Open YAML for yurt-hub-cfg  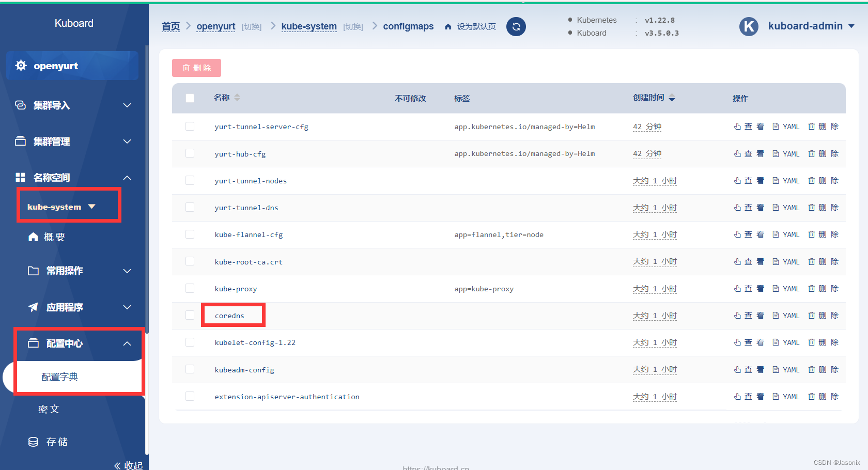coord(786,154)
